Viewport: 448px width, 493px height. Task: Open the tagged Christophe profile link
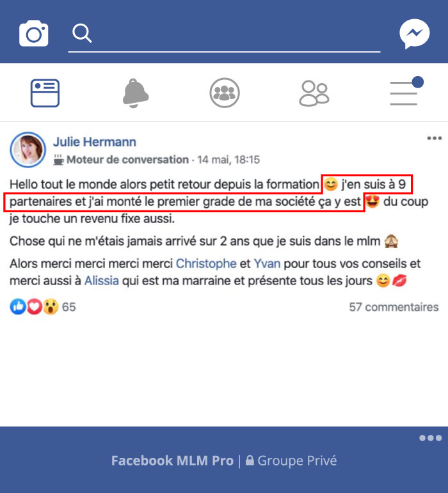pos(206,263)
